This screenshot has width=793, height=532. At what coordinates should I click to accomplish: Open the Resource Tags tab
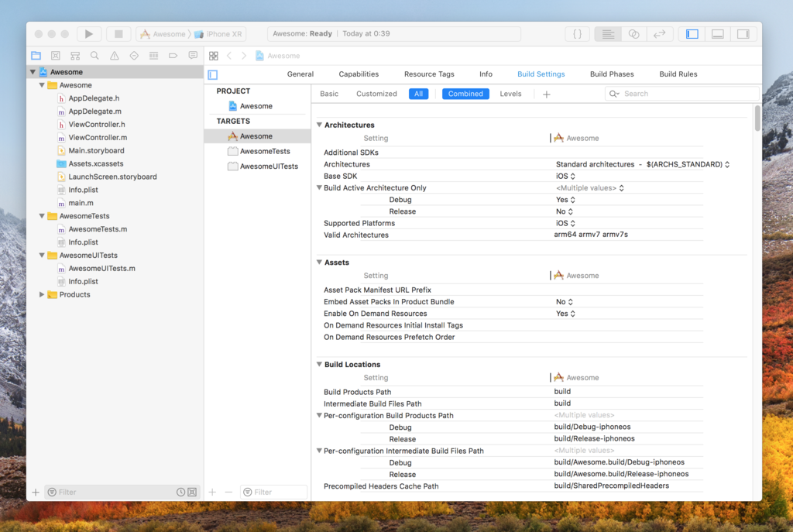429,74
